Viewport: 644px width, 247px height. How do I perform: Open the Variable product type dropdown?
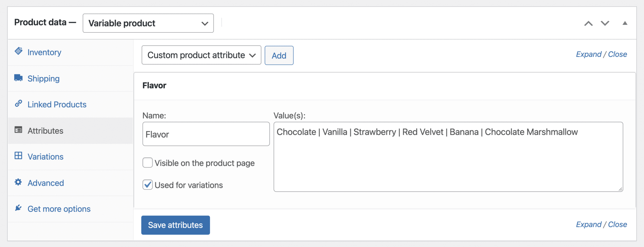click(x=148, y=23)
